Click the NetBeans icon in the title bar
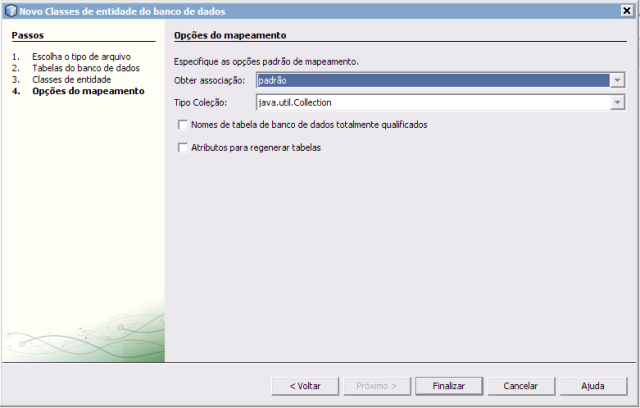 (x=10, y=10)
